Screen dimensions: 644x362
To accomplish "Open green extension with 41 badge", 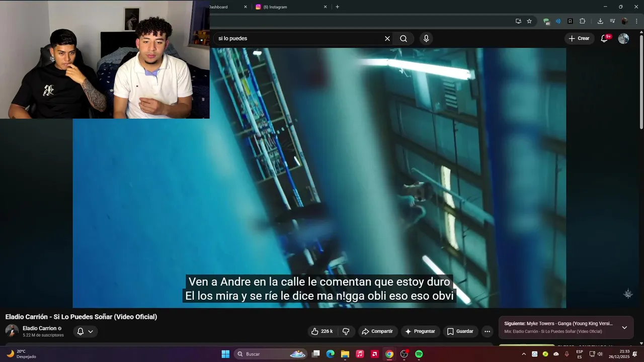I will (546, 21).
